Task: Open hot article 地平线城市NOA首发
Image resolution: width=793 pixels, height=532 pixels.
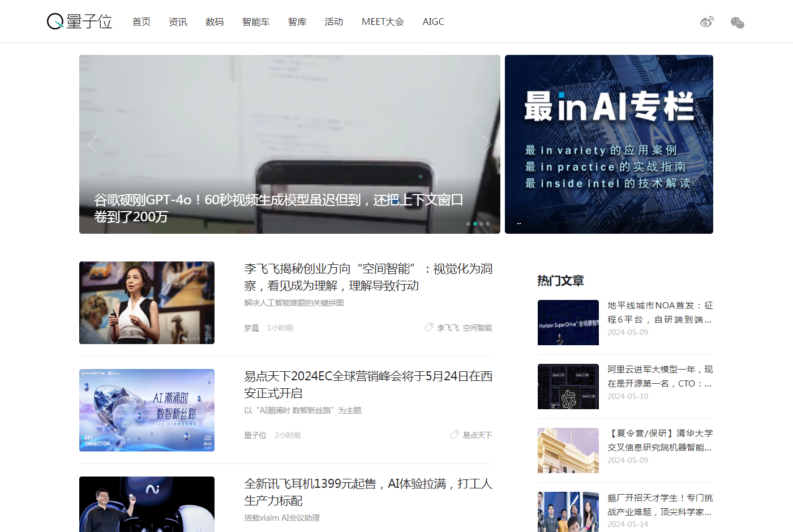Action: pyautogui.click(x=660, y=312)
